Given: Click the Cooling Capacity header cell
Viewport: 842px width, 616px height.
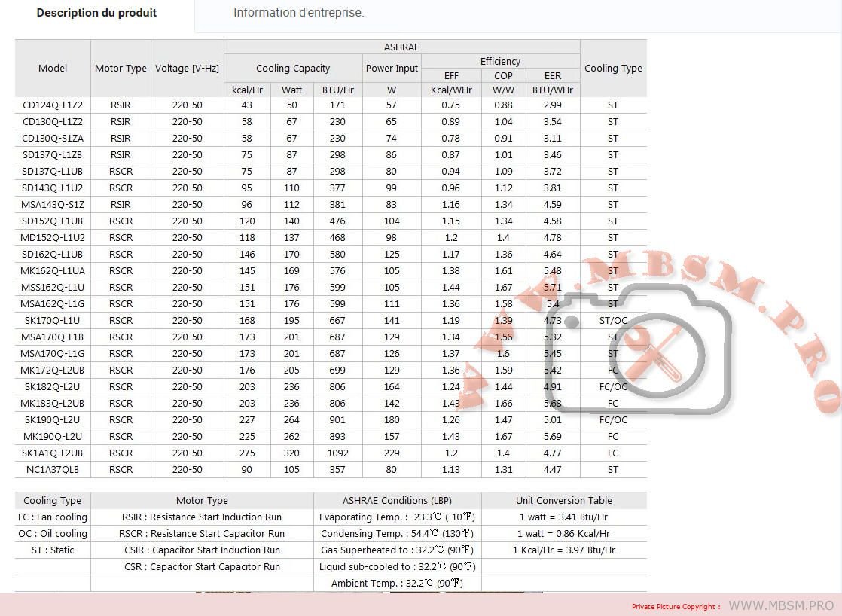Looking at the screenshot, I should (x=293, y=68).
